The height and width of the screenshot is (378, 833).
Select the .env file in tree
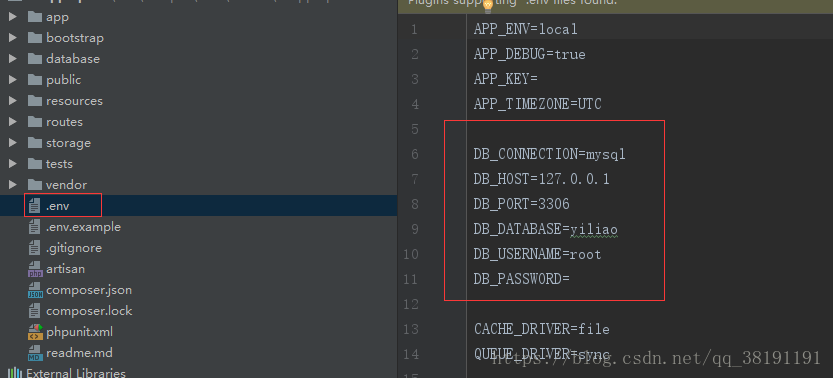point(57,206)
